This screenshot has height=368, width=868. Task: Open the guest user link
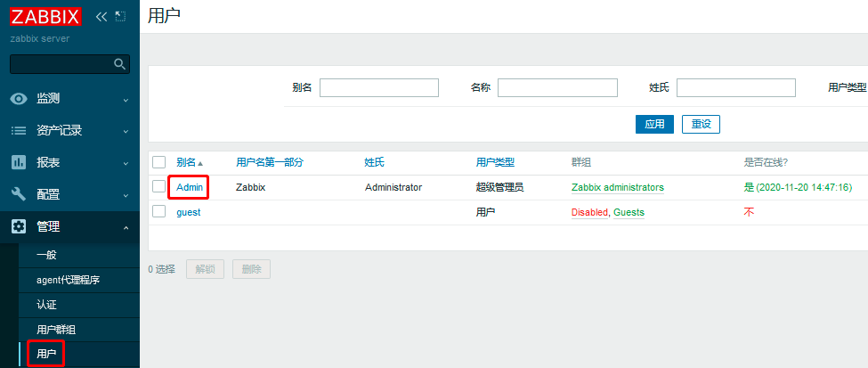click(x=188, y=212)
